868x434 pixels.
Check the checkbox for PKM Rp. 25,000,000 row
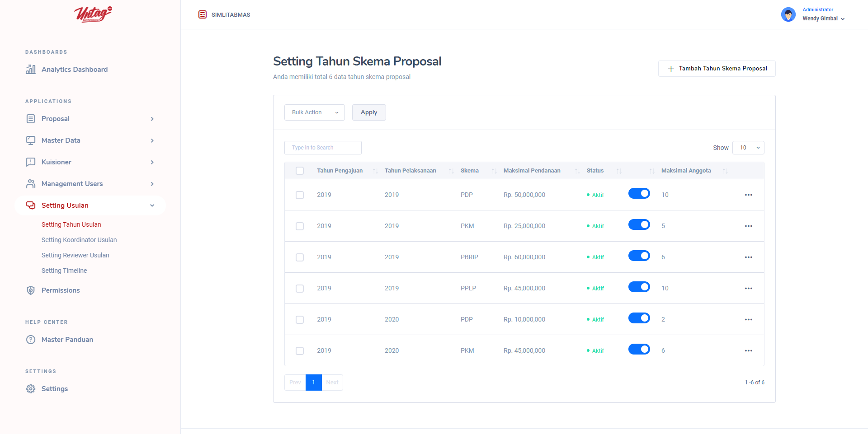pyautogui.click(x=300, y=226)
